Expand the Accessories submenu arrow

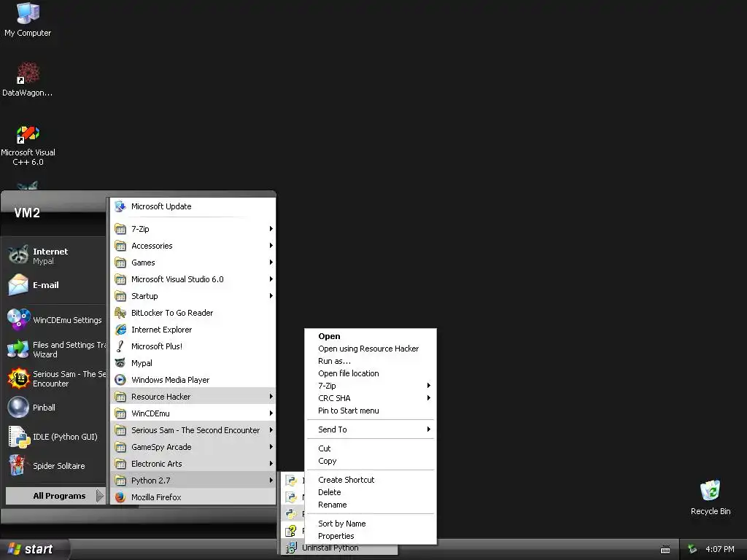pyautogui.click(x=271, y=246)
